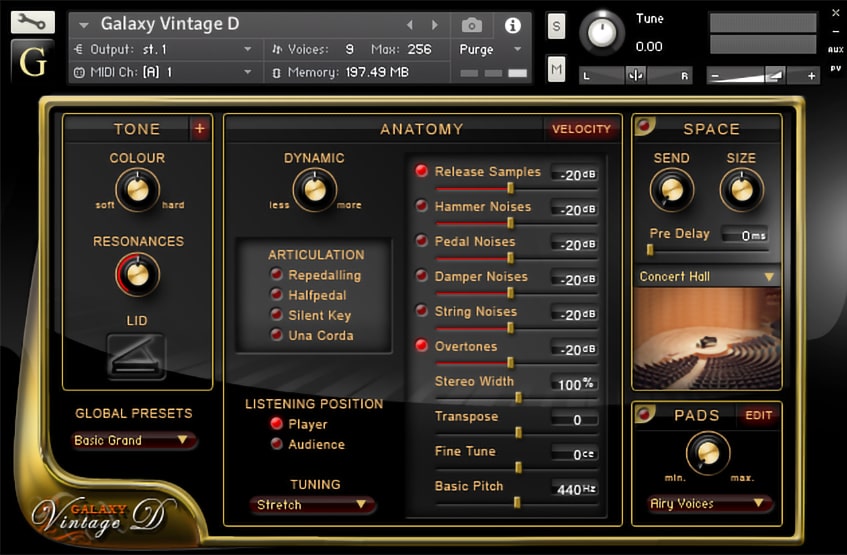
Task: Toggle Halfpedal articulation
Action: tap(276, 295)
